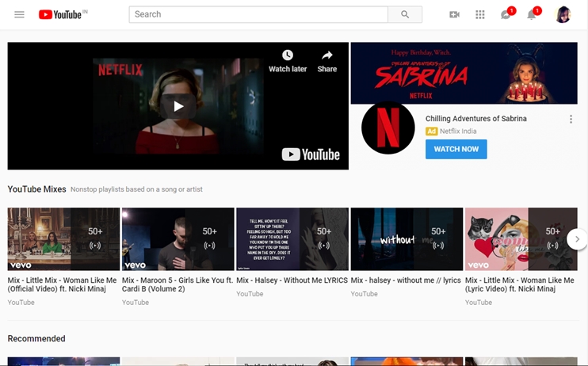Open title 'Mix - Little Mix - Woman Like Me (Lyric Video)'

[520, 284]
